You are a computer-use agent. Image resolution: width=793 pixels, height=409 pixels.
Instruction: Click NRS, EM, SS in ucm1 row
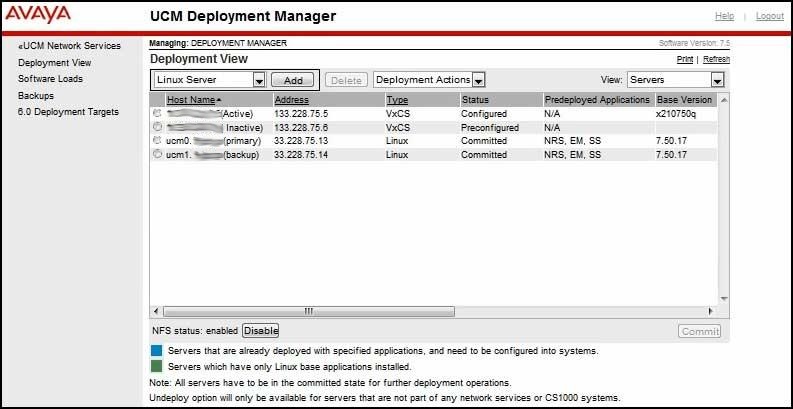coord(572,155)
